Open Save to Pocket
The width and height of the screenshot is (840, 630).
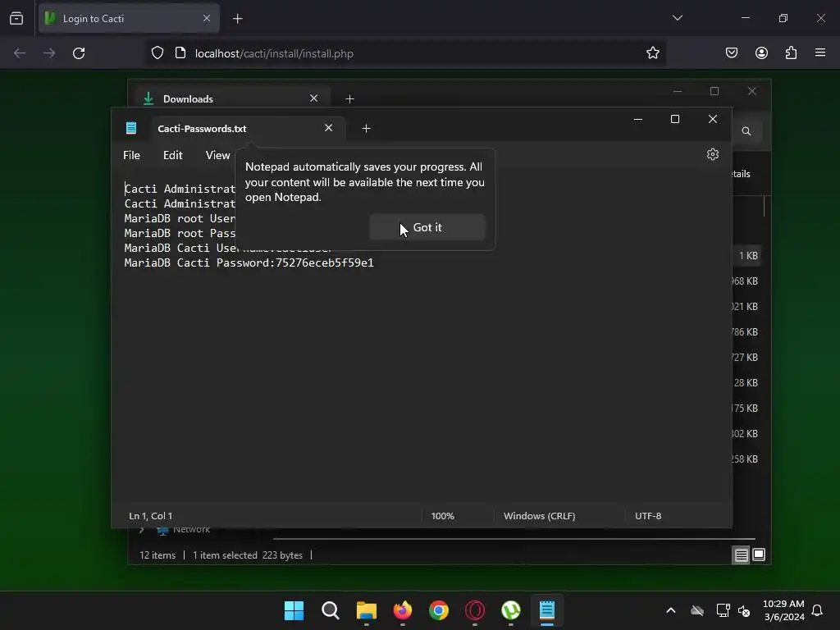coord(731,53)
